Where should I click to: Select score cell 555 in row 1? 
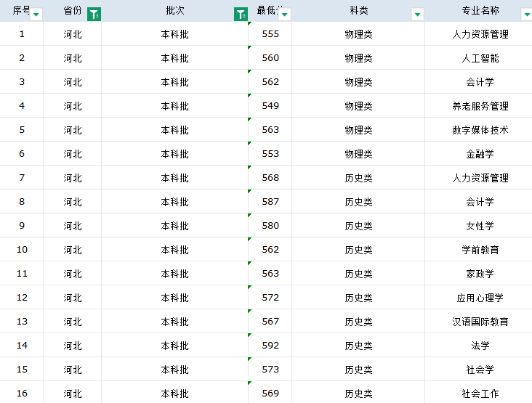(x=270, y=34)
